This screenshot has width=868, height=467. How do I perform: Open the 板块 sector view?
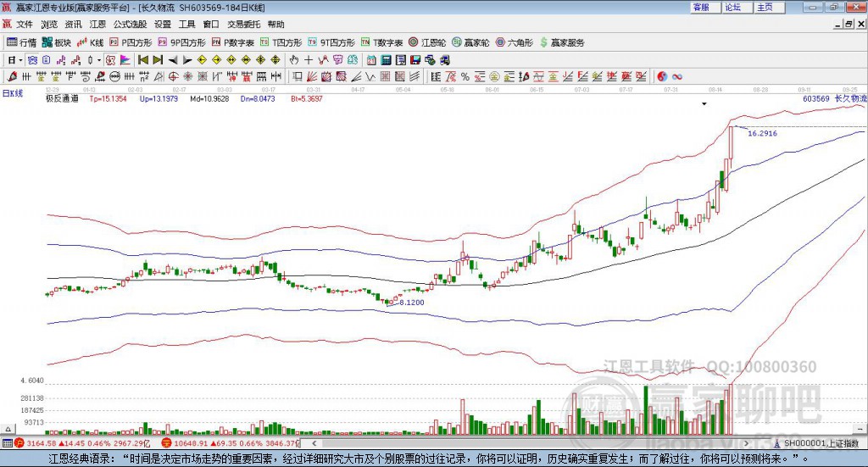coord(57,42)
